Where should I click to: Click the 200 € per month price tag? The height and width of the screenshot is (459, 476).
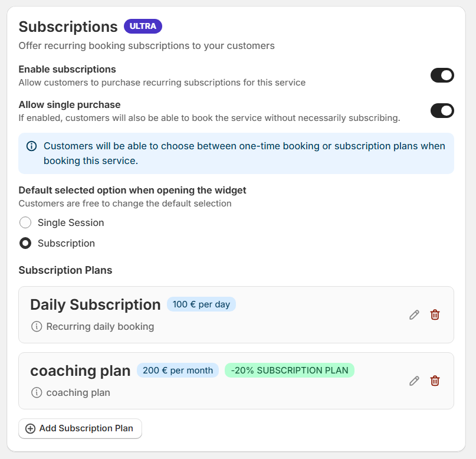point(178,371)
